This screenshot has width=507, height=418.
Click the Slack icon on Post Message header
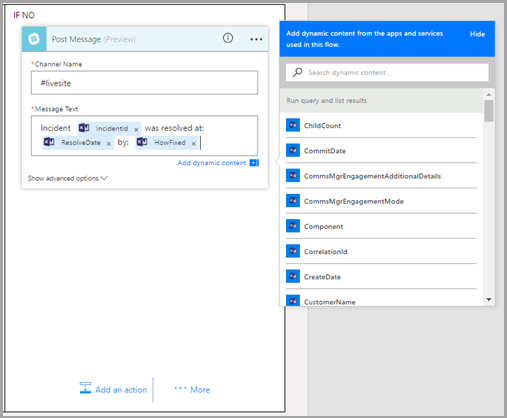coord(34,39)
